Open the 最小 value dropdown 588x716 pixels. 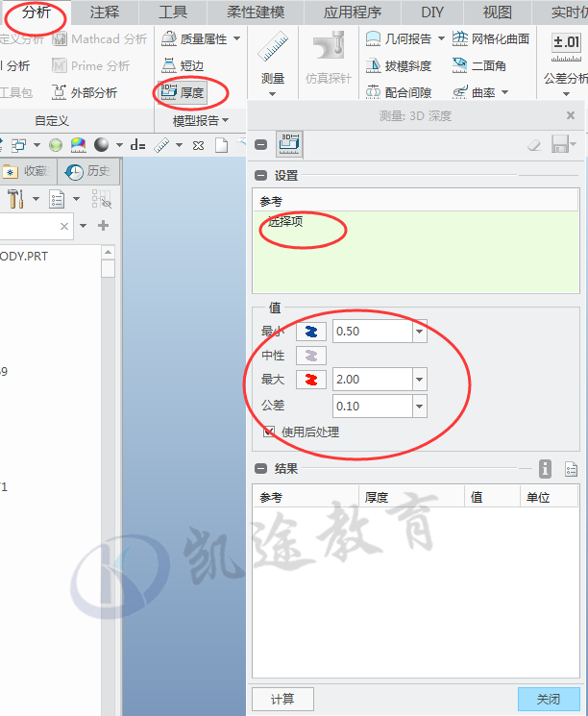pyautogui.click(x=420, y=331)
